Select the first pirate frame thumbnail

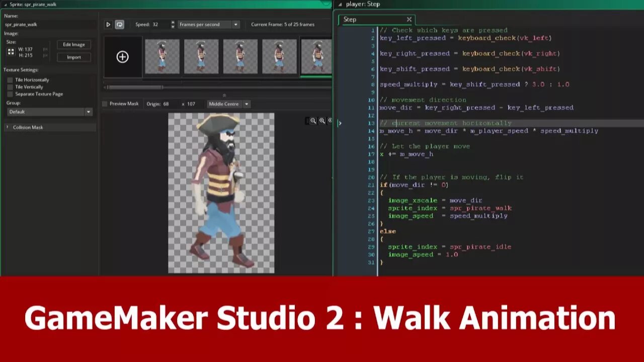[x=162, y=56]
